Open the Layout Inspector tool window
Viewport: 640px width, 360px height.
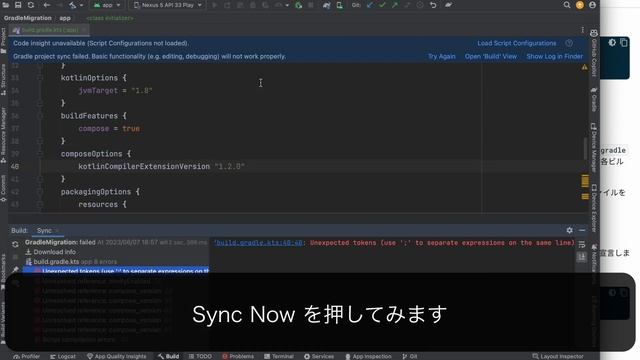click(558, 356)
